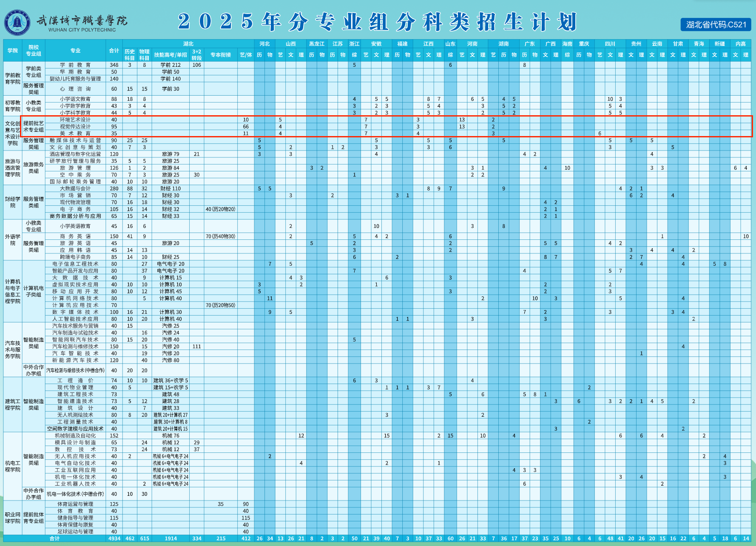
Task: Select the 外语学院 college cell
Action: click(13, 240)
